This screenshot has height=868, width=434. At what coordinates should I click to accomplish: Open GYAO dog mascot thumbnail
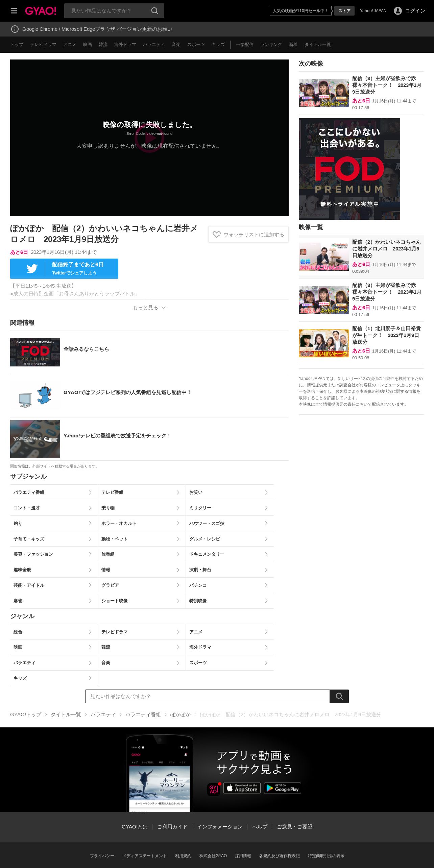(x=35, y=395)
